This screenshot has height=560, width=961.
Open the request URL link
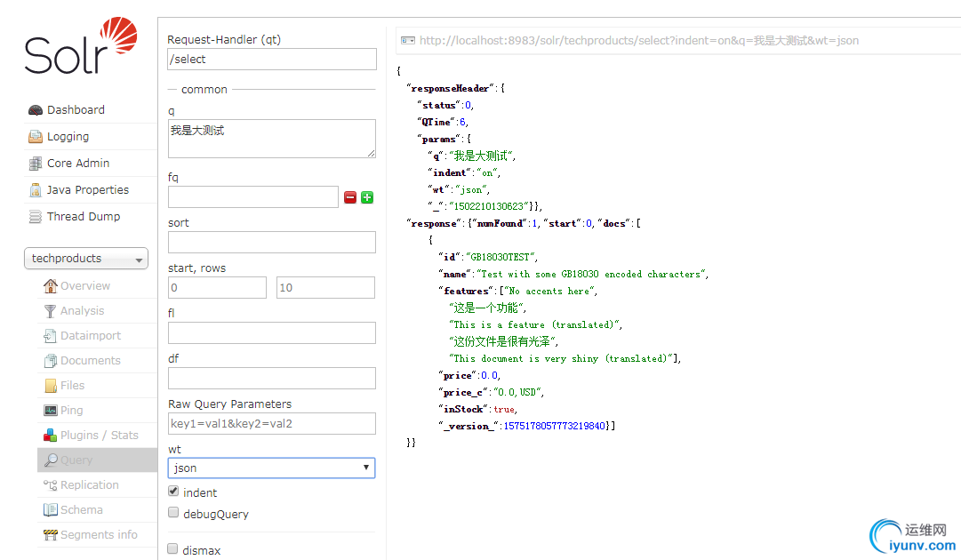point(639,40)
